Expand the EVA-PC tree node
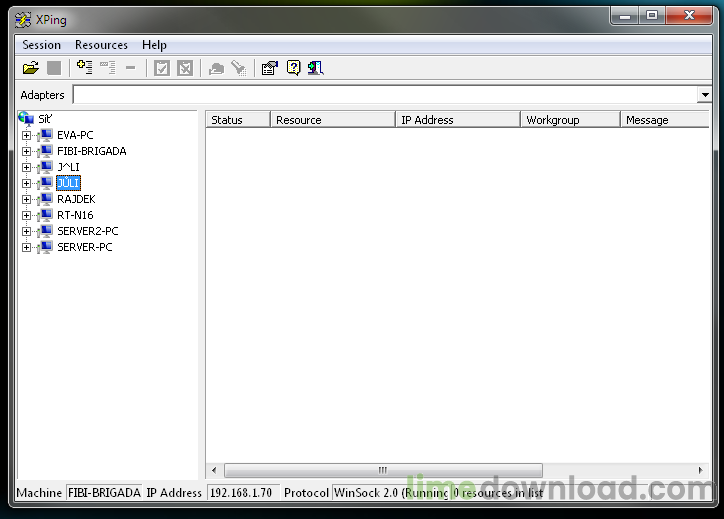This screenshot has width=724, height=519. click(26, 135)
